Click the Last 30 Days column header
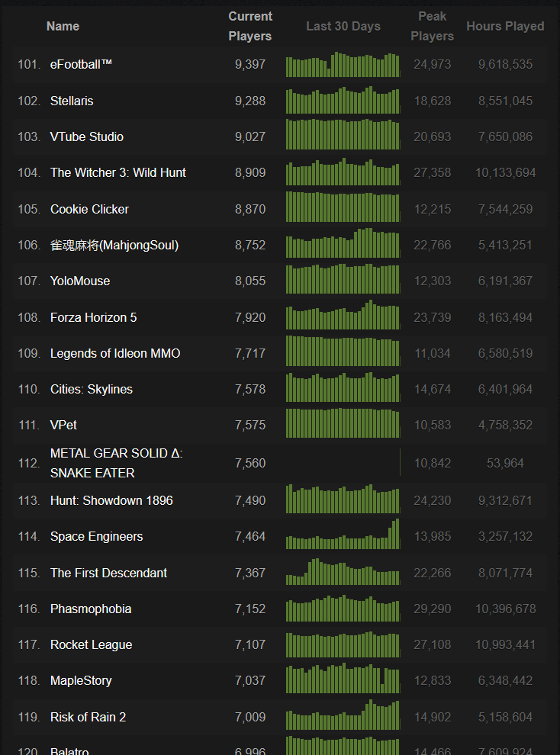 click(x=343, y=26)
